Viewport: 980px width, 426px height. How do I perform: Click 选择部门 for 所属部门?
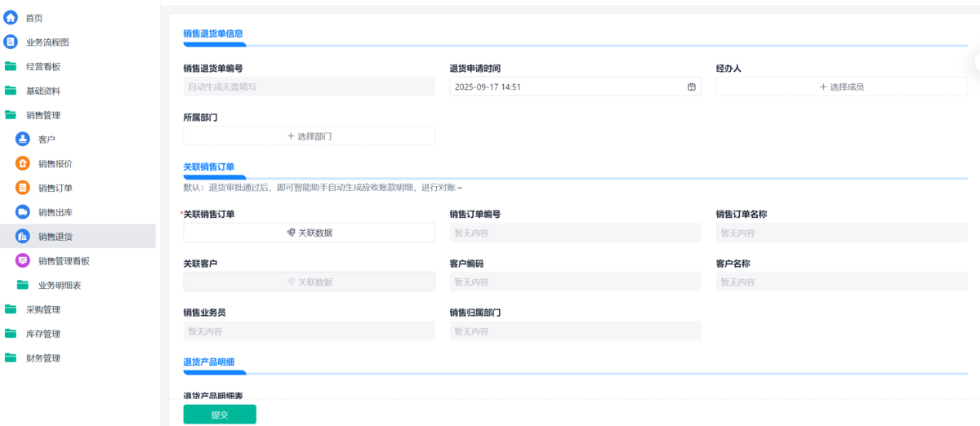(309, 136)
